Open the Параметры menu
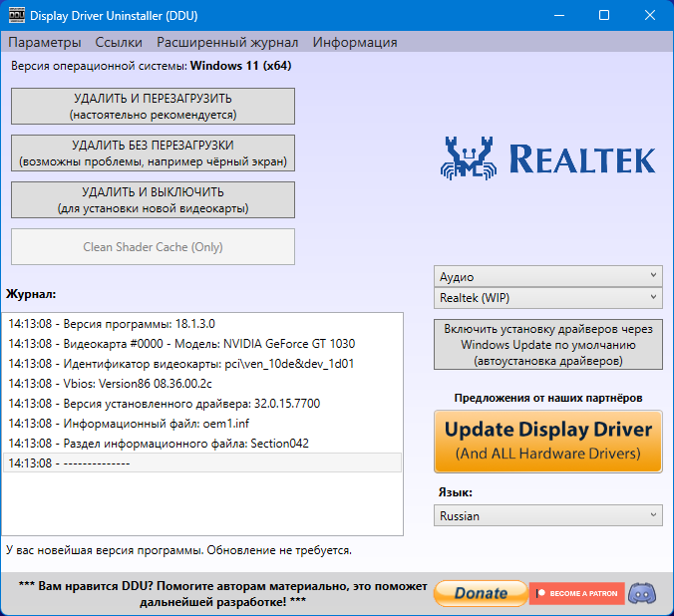 pos(45,42)
